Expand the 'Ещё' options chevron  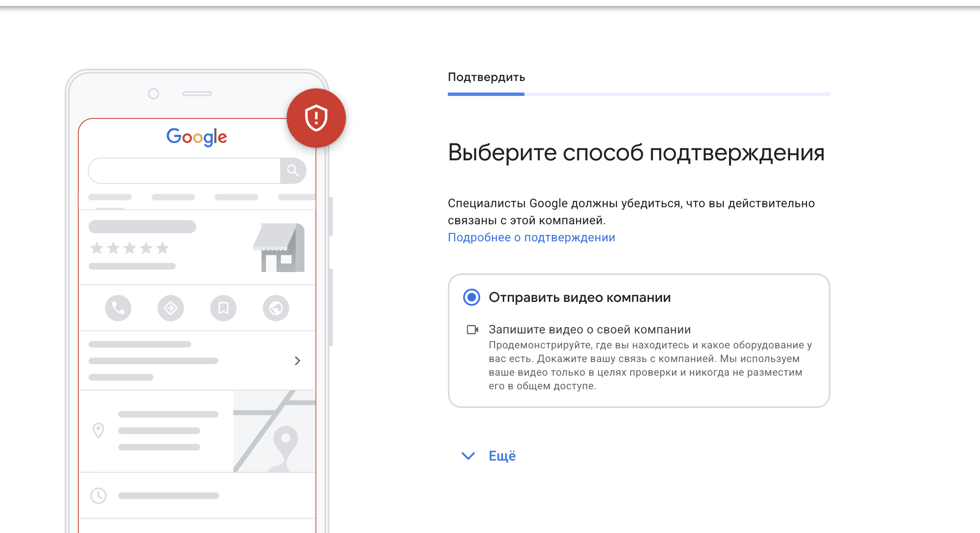468,456
